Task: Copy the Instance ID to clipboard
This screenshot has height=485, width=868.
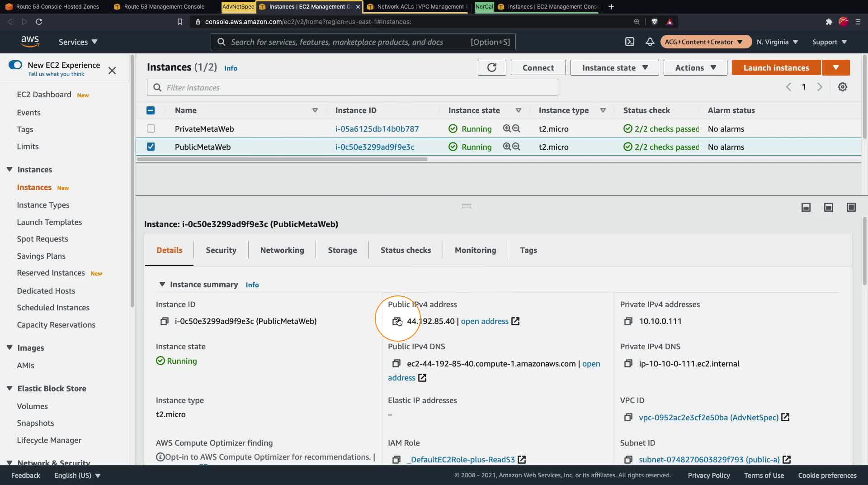Action: (165, 321)
